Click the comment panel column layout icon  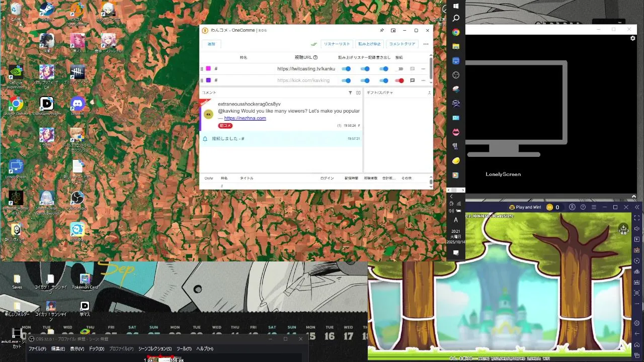tap(358, 93)
